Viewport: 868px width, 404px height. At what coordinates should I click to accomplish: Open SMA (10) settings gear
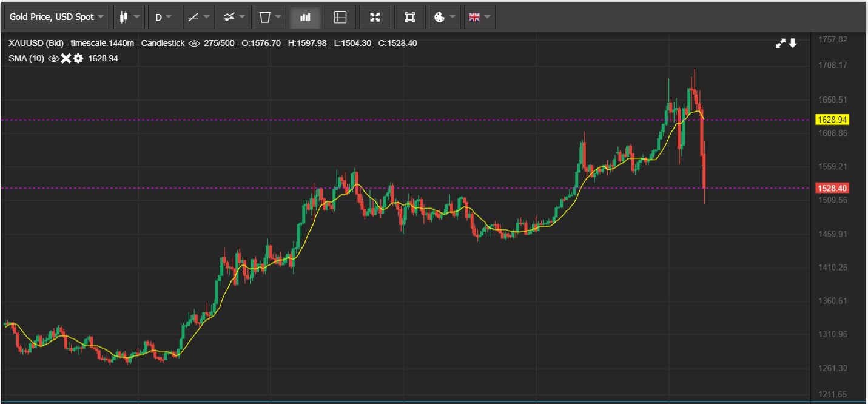coord(78,58)
